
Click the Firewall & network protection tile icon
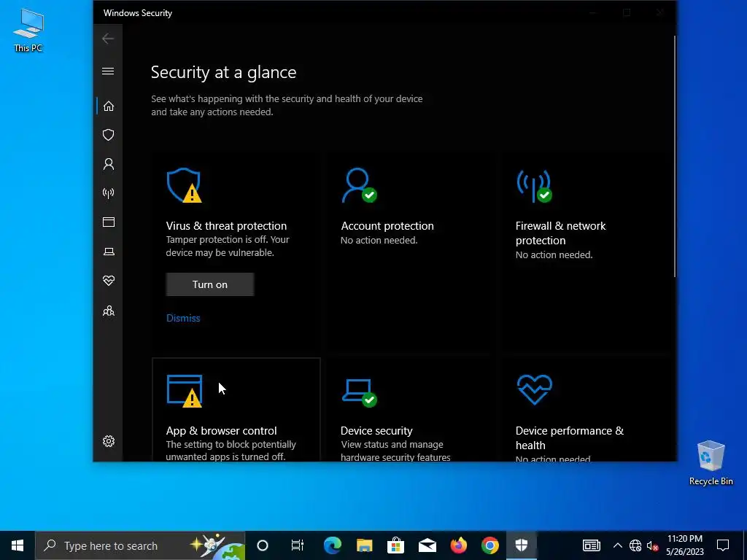[x=534, y=186]
